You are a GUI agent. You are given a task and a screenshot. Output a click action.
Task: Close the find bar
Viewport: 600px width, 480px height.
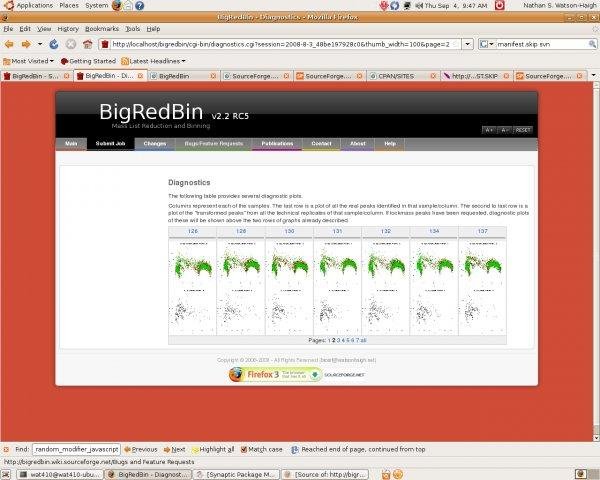pyautogui.click(x=6, y=449)
